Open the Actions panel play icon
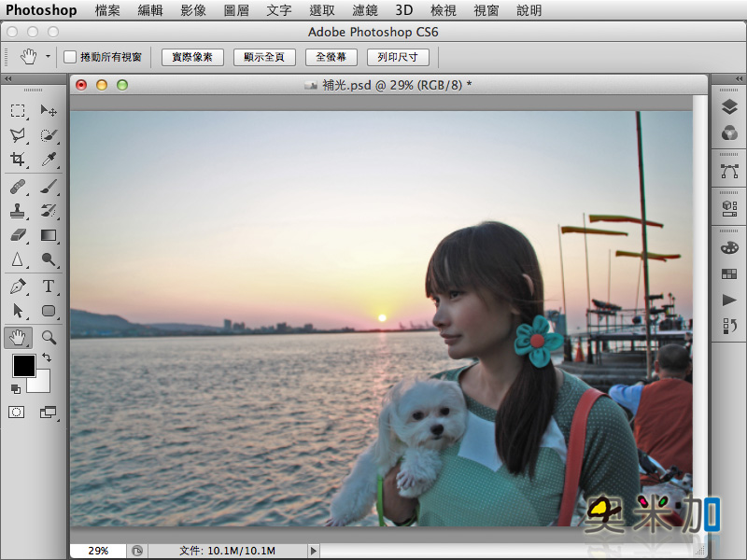The width and height of the screenshot is (747, 560). pos(729,300)
